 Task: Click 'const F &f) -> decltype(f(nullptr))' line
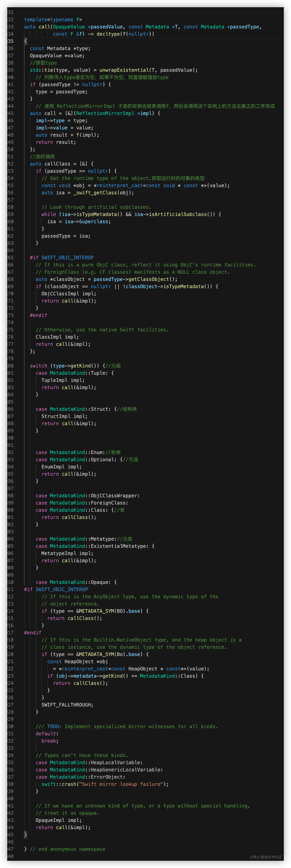tap(104, 34)
